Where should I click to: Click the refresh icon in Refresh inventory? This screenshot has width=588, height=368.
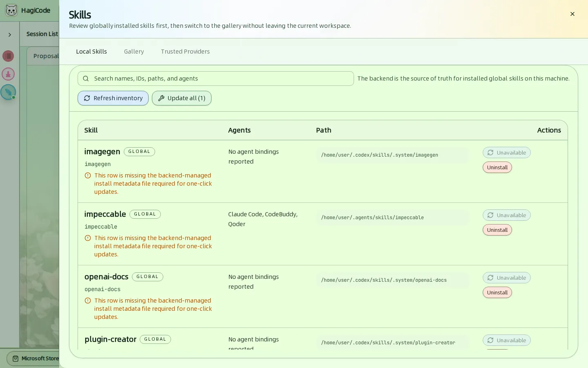coord(87,98)
